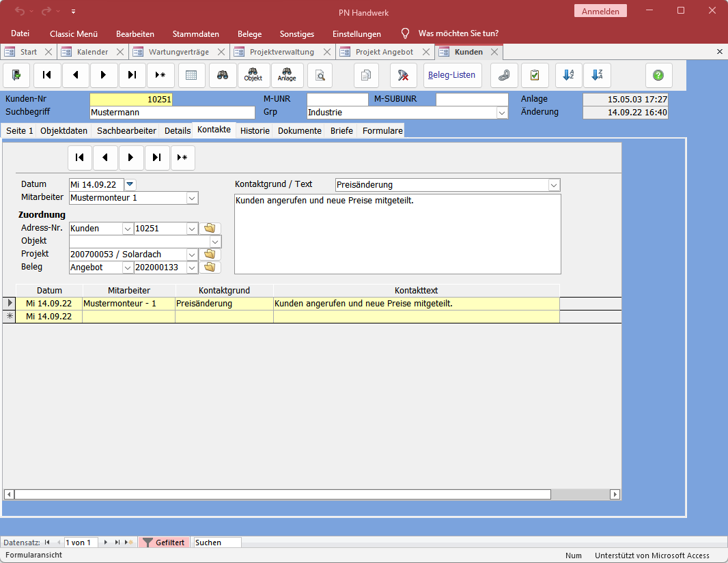Click the Objekt binoculars search icon

[253, 75]
